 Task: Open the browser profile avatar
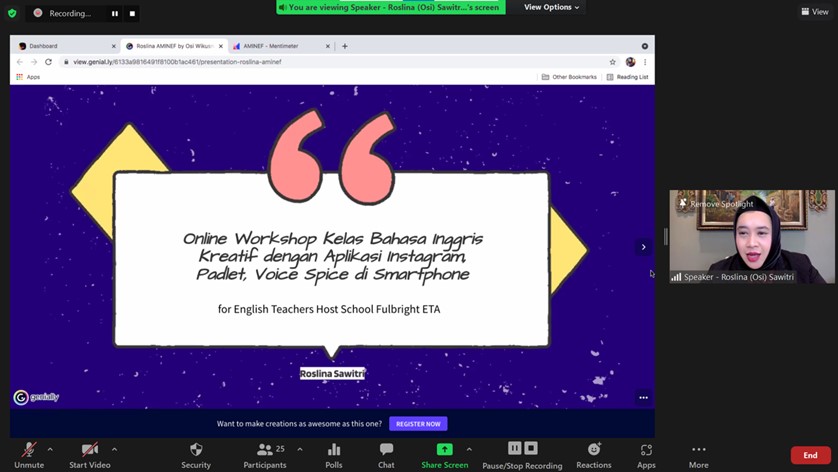coord(631,62)
